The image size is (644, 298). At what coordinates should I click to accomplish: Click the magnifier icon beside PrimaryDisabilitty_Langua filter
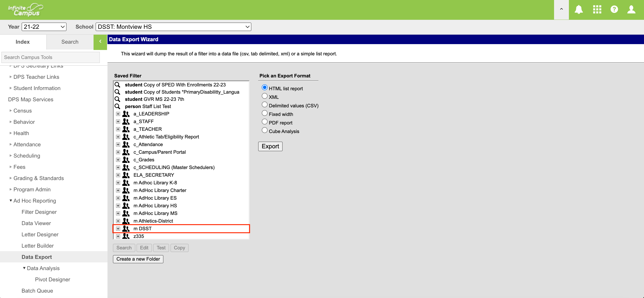pyautogui.click(x=117, y=92)
